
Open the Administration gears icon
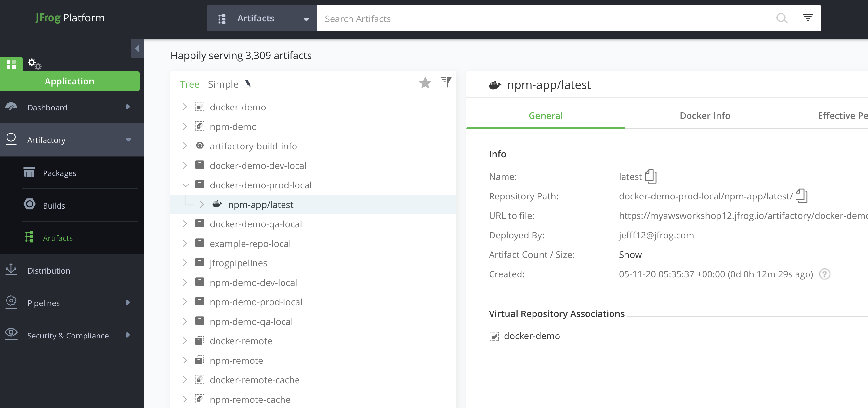point(34,64)
